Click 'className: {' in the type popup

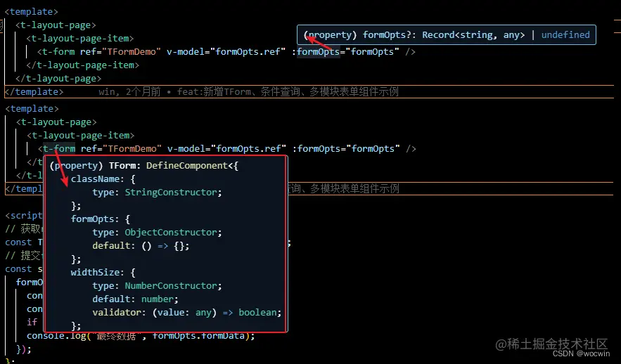coord(103,179)
